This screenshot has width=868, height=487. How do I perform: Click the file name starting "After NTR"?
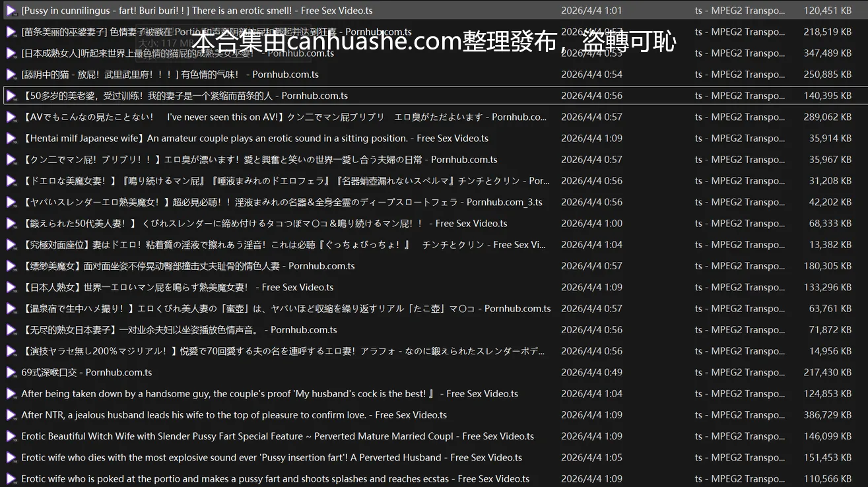234,415
